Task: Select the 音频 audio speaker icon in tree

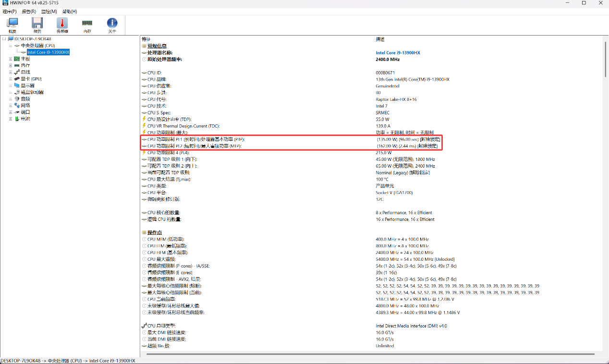Action: [17, 98]
